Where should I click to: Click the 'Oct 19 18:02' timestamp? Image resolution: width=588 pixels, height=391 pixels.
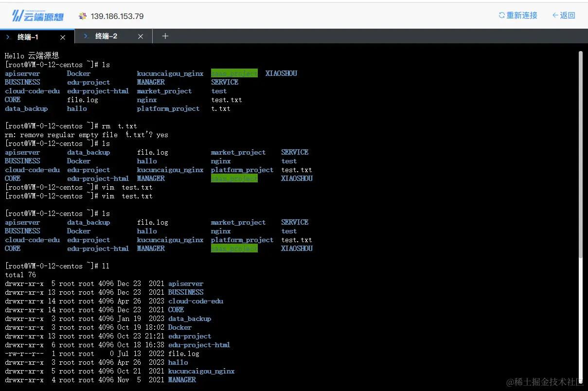tap(141, 327)
